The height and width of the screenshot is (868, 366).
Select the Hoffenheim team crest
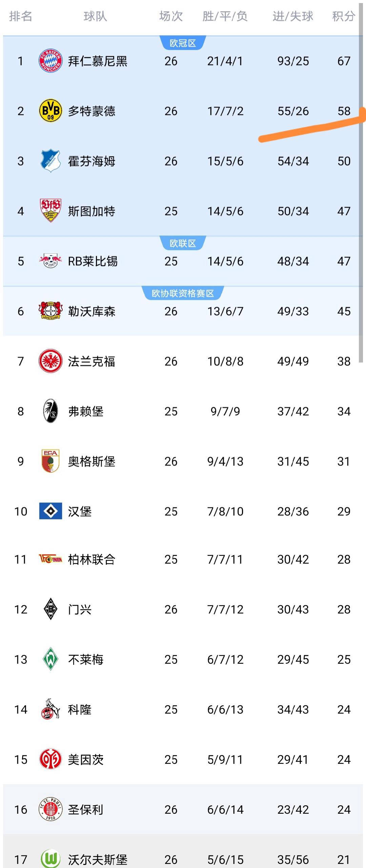point(50,161)
